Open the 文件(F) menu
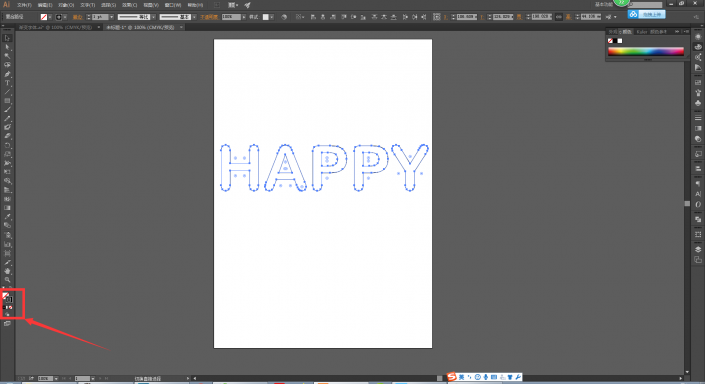This screenshot has height=384, width=705. [x=24, y=5]
